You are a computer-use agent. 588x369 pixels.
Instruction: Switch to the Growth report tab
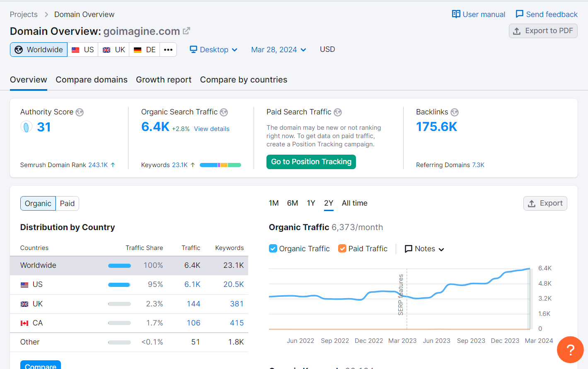pyautogui.click(x=163, y=80)
